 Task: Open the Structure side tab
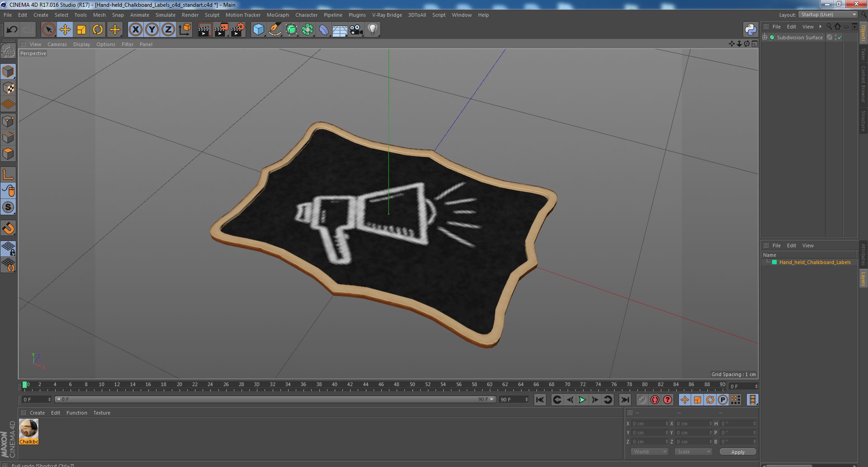[863, 121]
